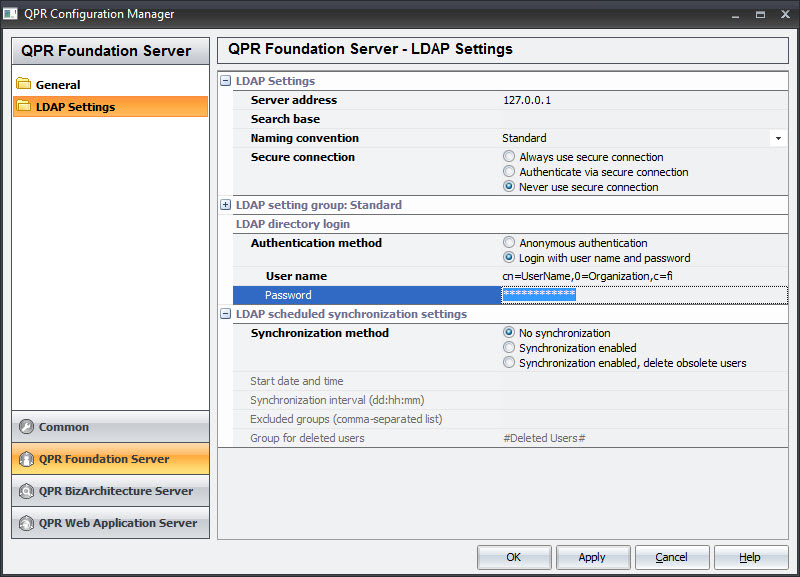Select Authenticate via secure connection
The height and width of the screenshot is (577, 800).
point(509,171)
